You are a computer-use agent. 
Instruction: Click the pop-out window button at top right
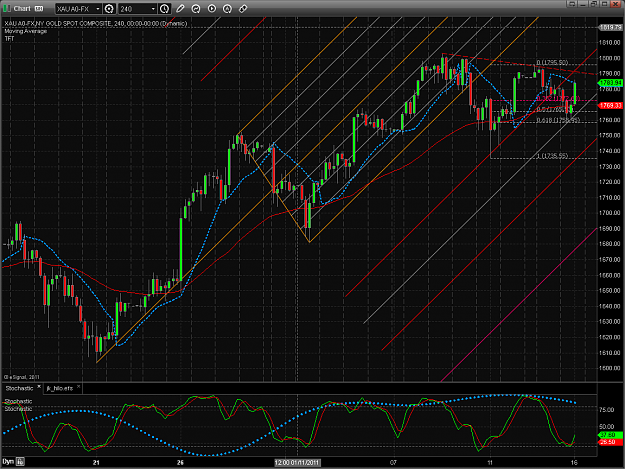click(x=572, y=4)
